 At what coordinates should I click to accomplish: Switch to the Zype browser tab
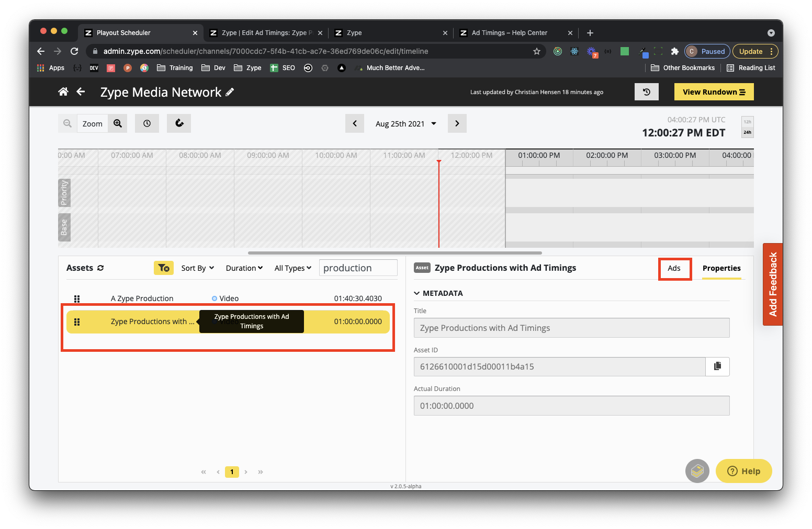(x=391, y=33)
